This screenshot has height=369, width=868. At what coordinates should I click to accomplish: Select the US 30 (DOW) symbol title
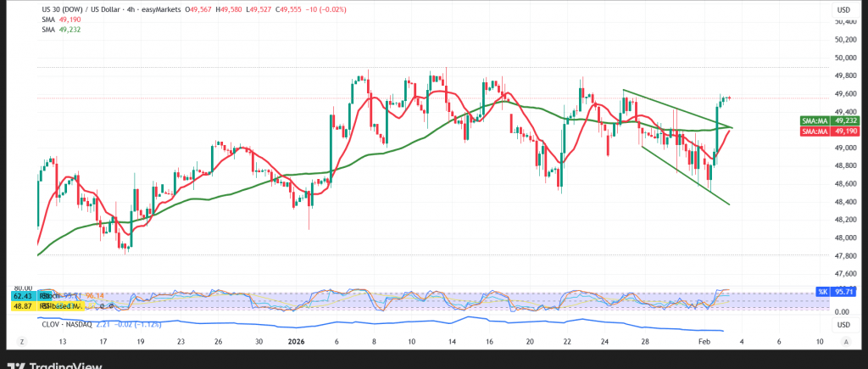[64, 8]
